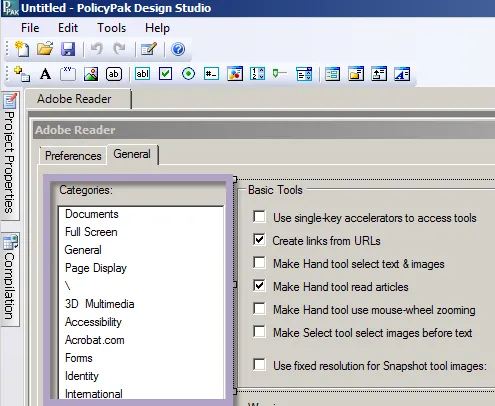
Task: Enable Make Hand tool select text & images
Action: (259, 263)
